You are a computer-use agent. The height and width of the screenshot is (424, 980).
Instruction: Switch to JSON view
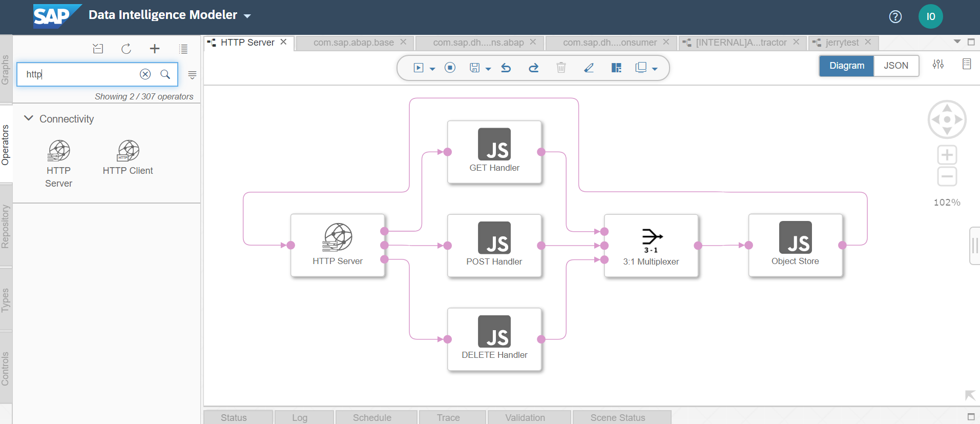(x=896, y=66)
